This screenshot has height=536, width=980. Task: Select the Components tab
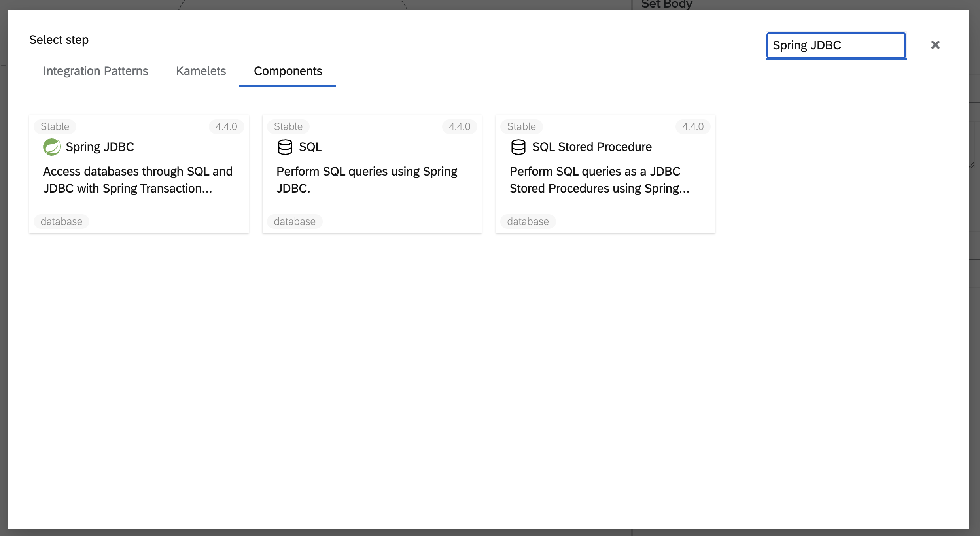click(x=288, y=71)
